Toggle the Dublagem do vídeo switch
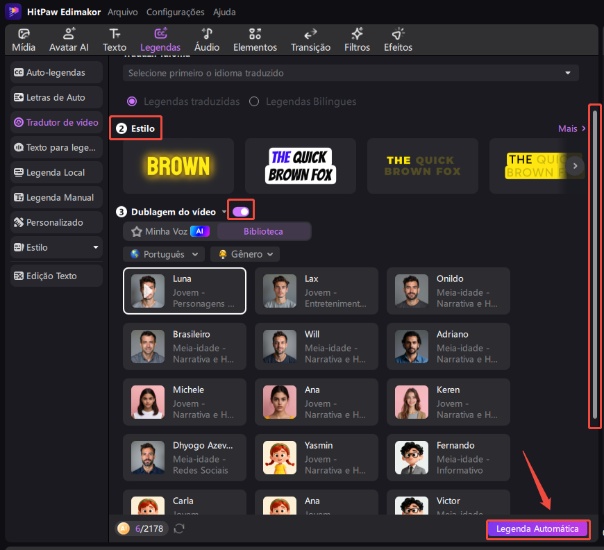The width and height of the screenshot is (604, 550). [240, 211]
